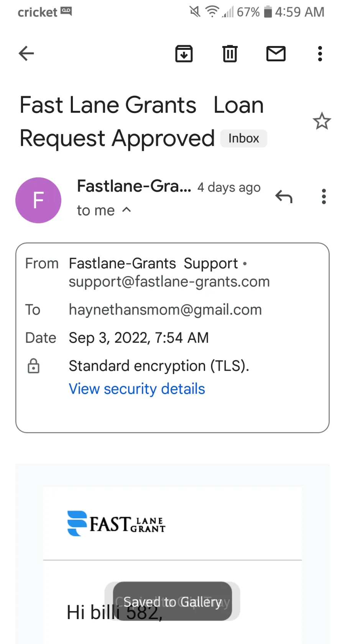Star the Fast Lane Grants email

[322, 121]
